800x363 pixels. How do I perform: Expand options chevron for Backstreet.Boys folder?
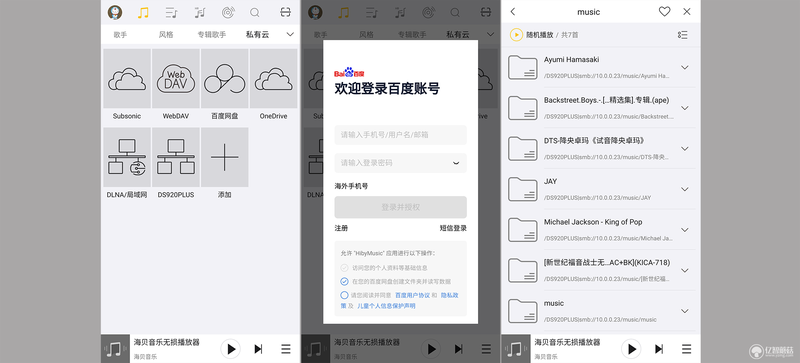(685, 108)
